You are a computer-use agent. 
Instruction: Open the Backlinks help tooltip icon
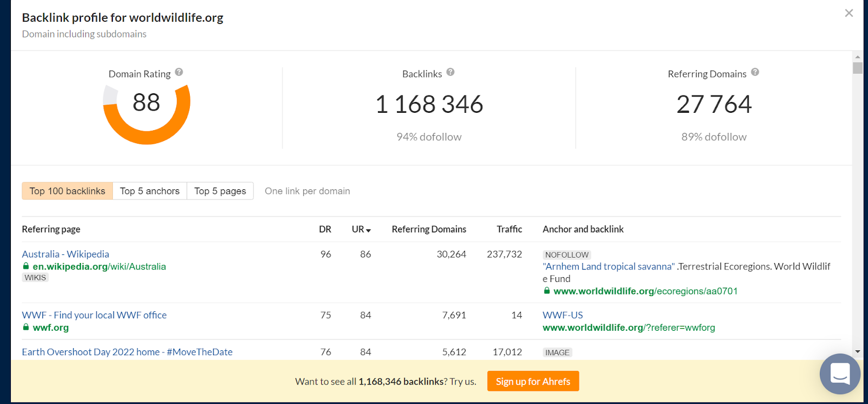tap(450, 72)
